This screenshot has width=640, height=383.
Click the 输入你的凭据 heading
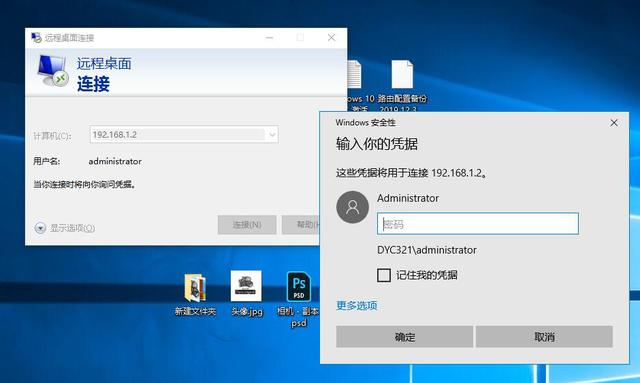click(377, 144)
